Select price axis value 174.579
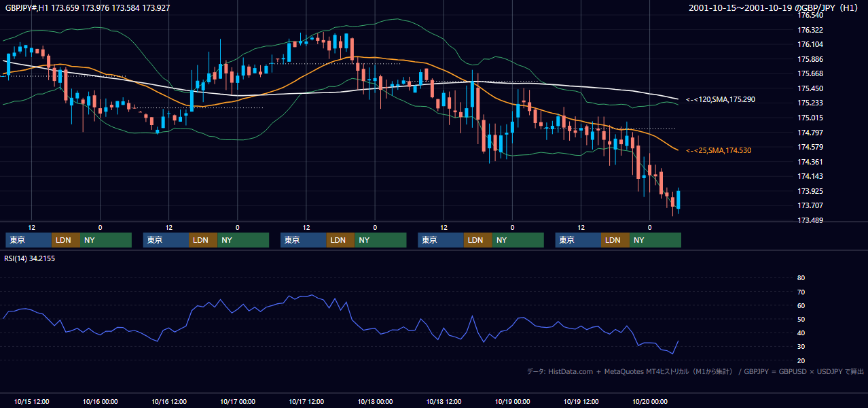Viewport: 868px width, 408px height. point(810,147)
